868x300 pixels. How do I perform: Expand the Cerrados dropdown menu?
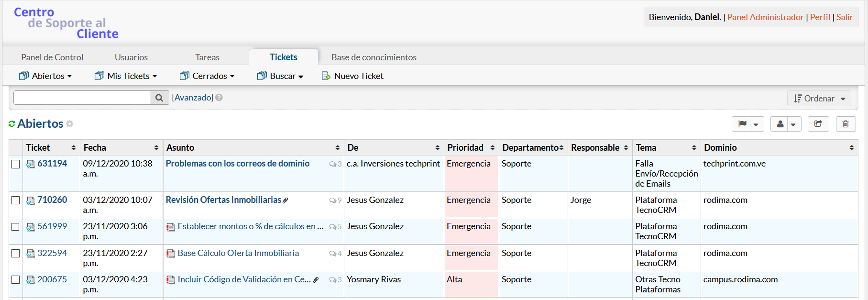207,76
